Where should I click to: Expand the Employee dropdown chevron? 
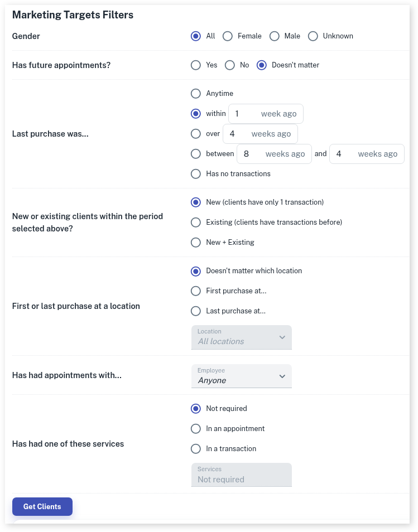(x=282, y=376)
